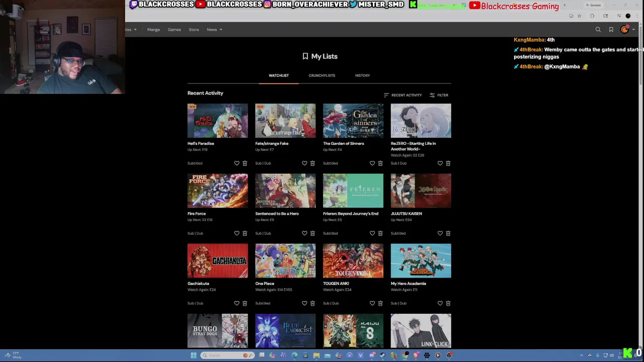Viewport: 644px width, 362px height.
Task: Open the Store menu item
Action: point(194,30)
